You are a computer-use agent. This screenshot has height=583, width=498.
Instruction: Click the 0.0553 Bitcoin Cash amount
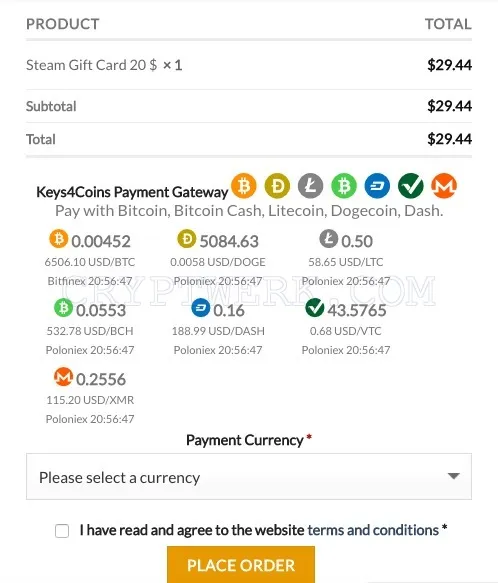101,310
